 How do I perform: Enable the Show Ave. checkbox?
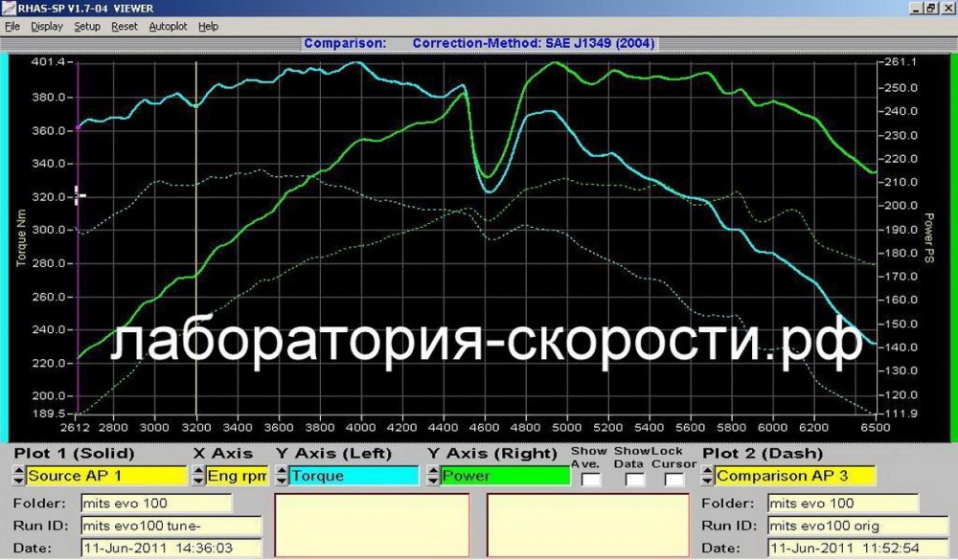coord(591,479)
